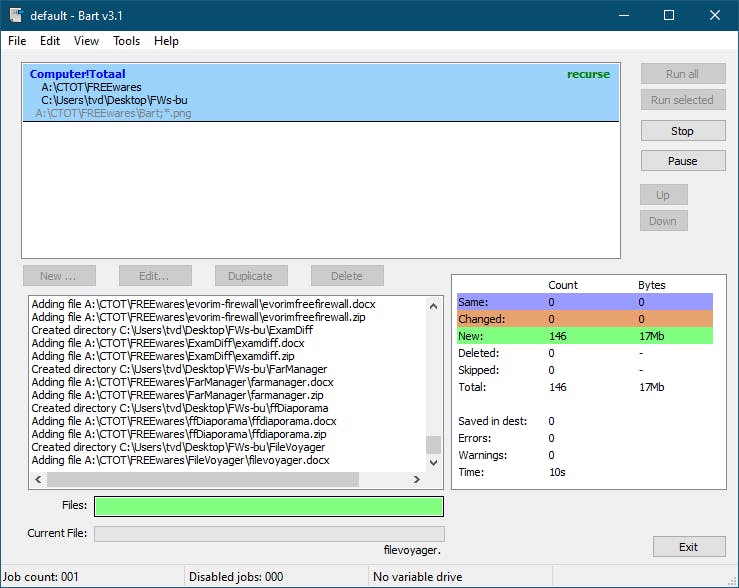Click the Saved in dest label

(x=493, y=421)
